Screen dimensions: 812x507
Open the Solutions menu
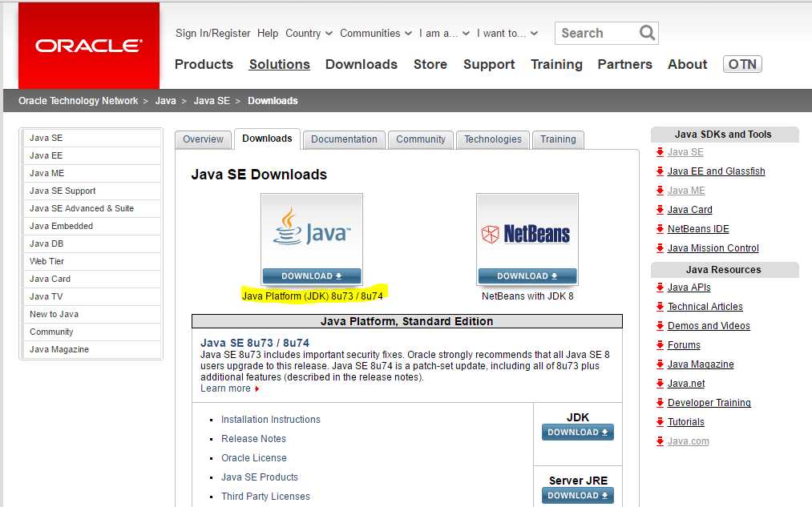[280, 64]
